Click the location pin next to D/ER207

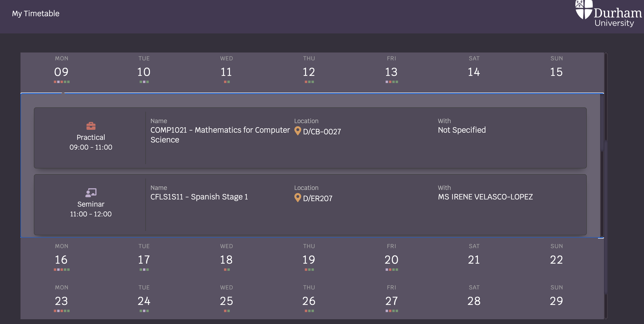[x=297, y=198]
